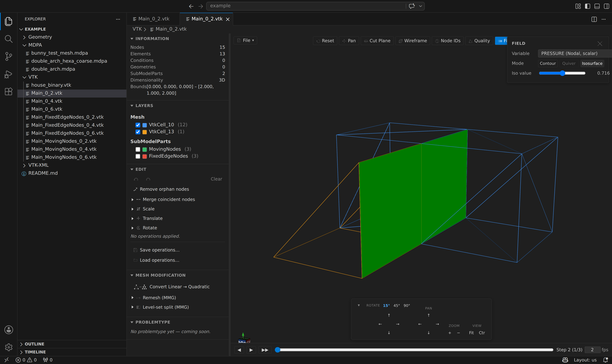Screen dimensions: 612x364
Task: Switch field mode to Contour
Action: pyautogui.click(x=548, y=63)
